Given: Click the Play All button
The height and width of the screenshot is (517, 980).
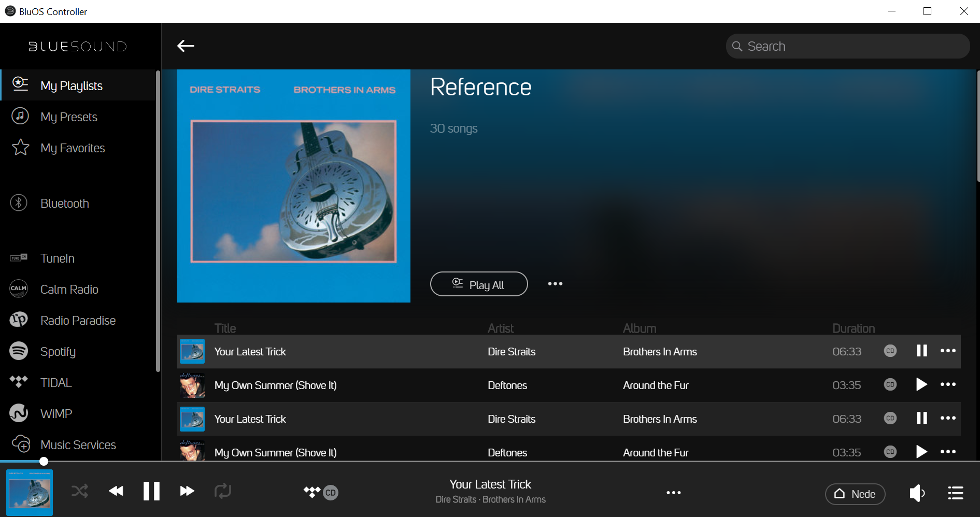Looking at the screenshot, I should pos(479,284).
